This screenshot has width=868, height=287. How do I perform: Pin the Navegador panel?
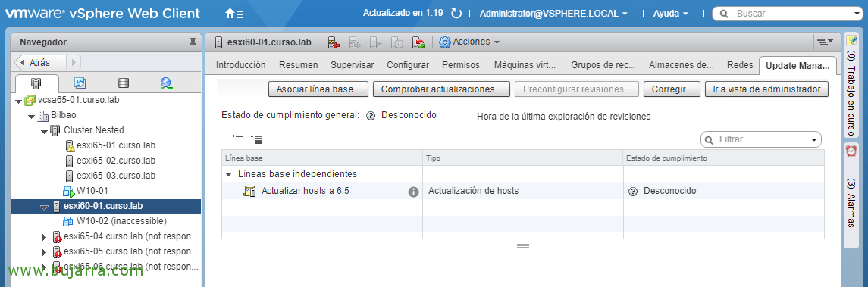[x=192, y=42]
